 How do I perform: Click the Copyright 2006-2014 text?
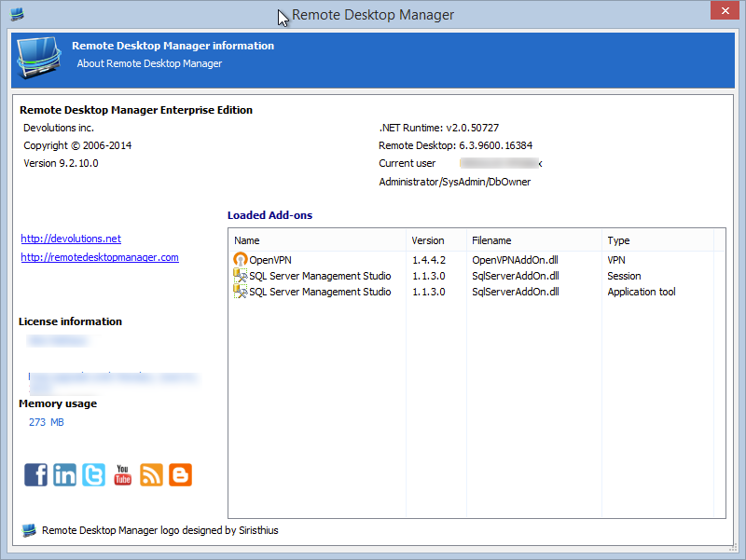click(77, 145)
